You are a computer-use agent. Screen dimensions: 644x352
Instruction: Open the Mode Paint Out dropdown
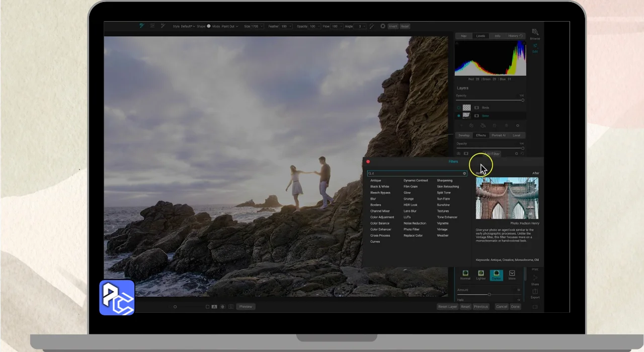click(229, 26)
